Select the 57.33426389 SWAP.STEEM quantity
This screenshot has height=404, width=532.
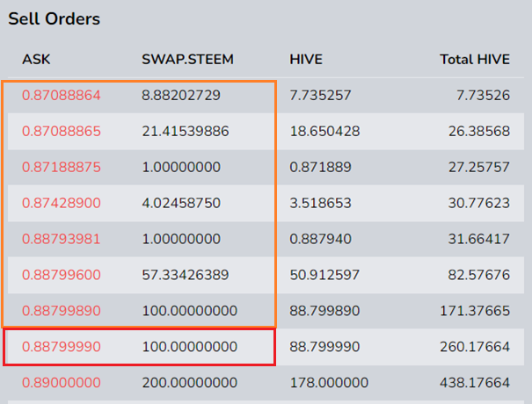click(x=186, y=275)
